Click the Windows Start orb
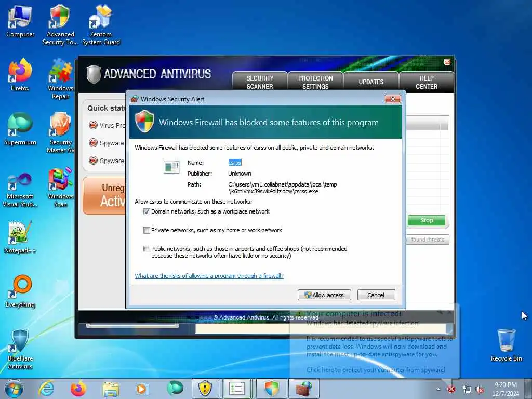This screenshot has width=532, height=399. [x=14, y=389]
